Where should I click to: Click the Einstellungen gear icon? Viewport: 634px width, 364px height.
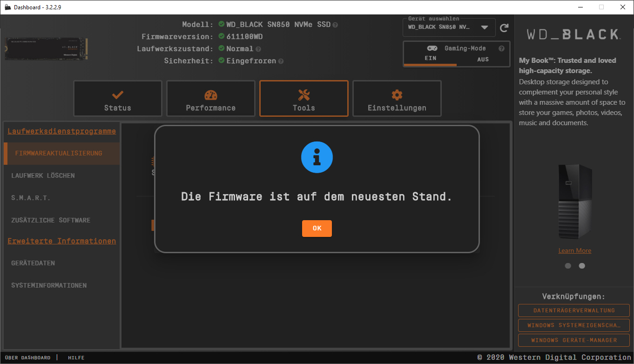coord(397,95)
